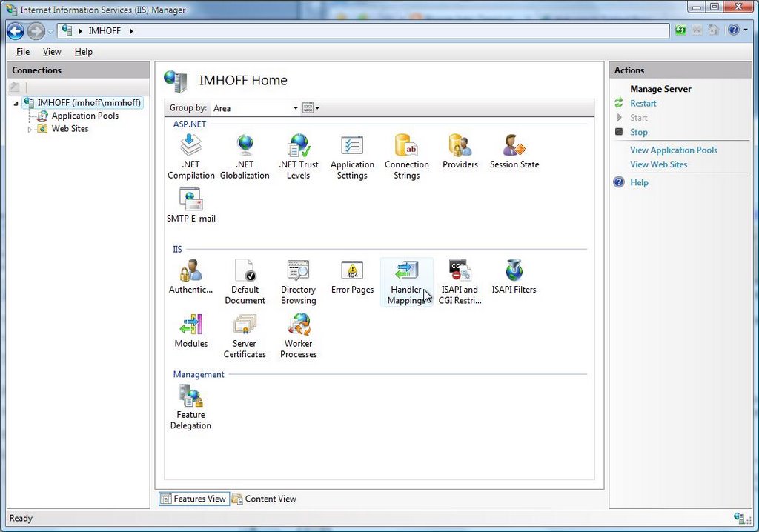Click the refresh page icon in address bar
The image size is (759, 532).
680,30
